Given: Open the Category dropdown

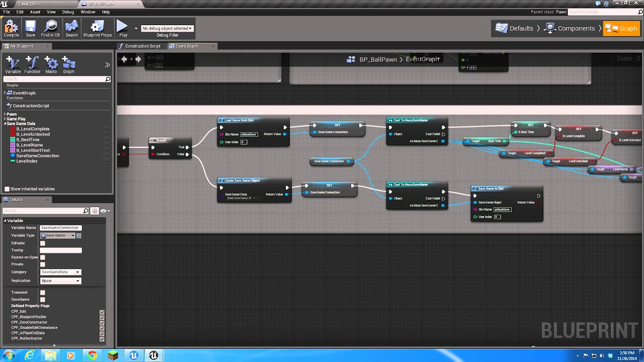Looking at the screenshot, I should click(x=60, y=272).
